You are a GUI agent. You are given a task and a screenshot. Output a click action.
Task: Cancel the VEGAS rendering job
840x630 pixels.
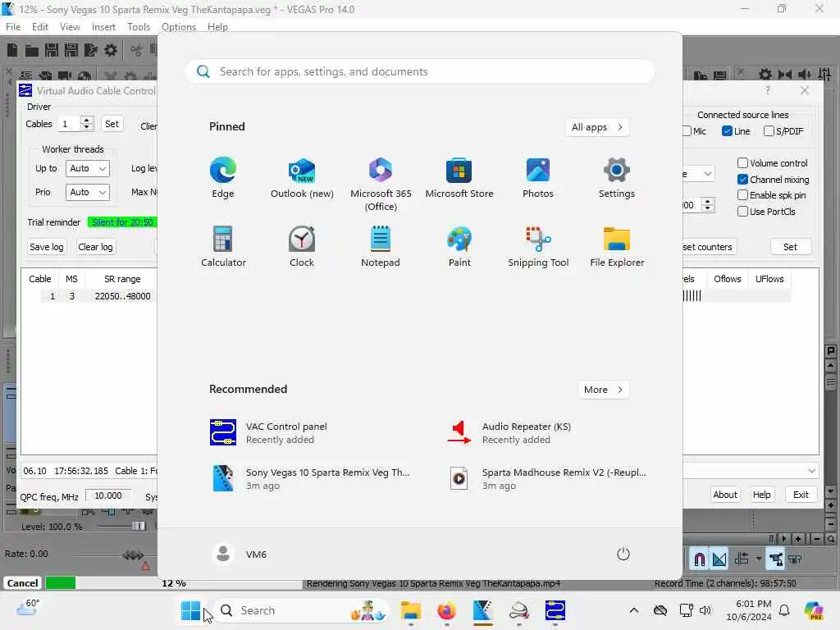(22, 583)
